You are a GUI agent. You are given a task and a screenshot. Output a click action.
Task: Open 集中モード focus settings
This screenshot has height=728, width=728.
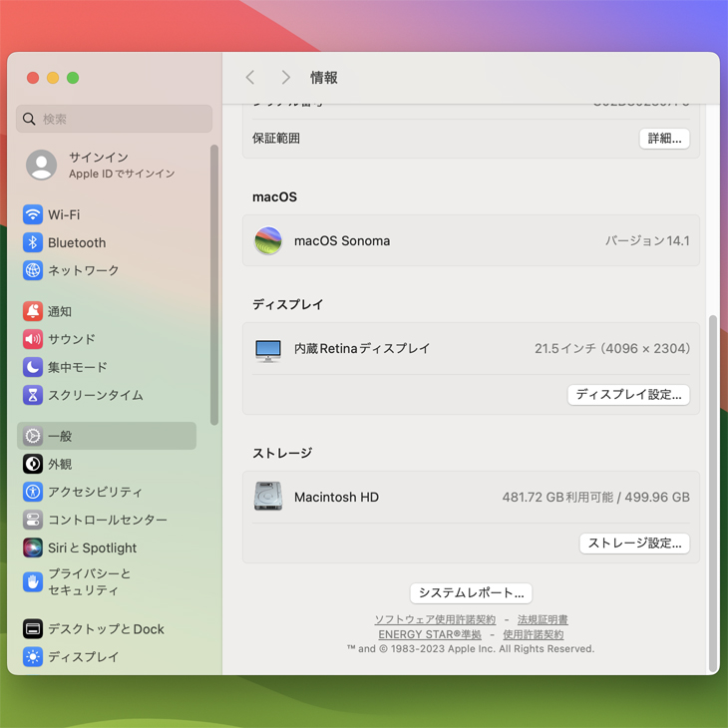pyautogui.click(x=77, y=367)
